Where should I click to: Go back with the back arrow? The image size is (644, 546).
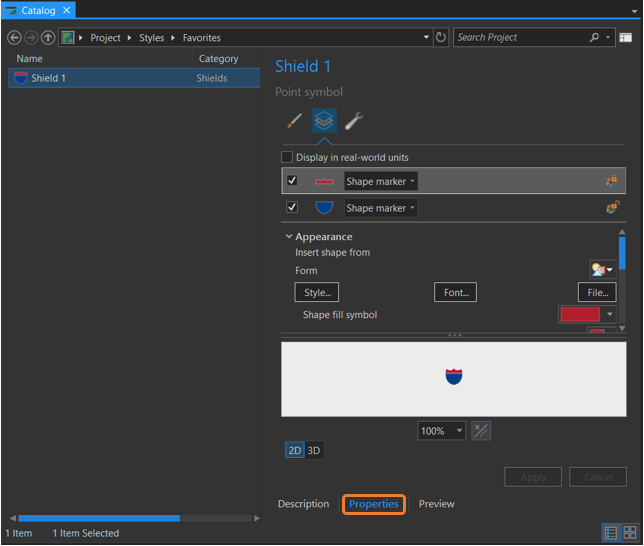[14, 38]
